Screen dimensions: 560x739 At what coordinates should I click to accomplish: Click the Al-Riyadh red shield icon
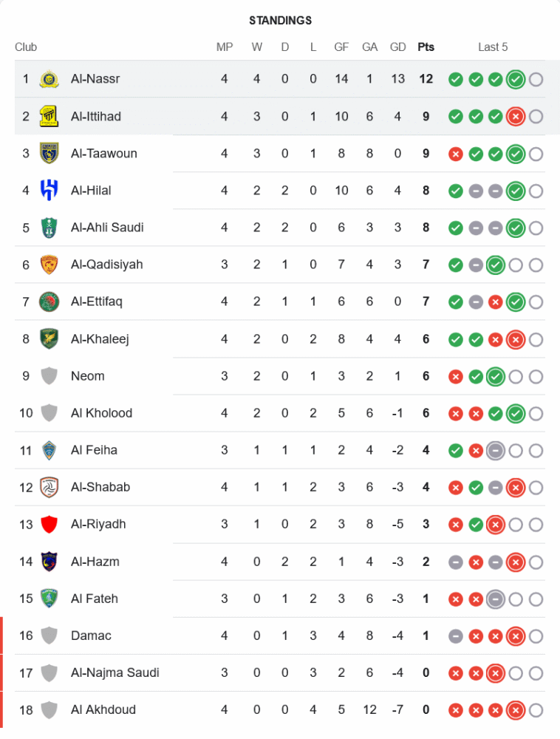pyautogui.click(x=49, y=525)
